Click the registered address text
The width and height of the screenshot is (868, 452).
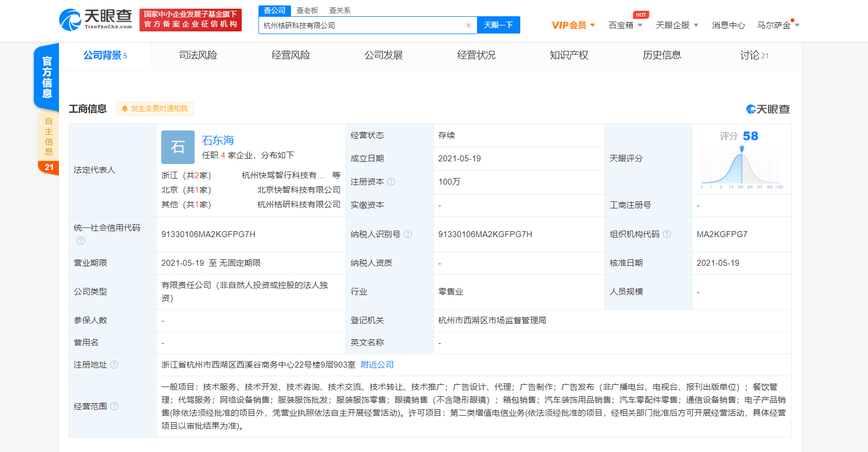click(x=259, y=365)
